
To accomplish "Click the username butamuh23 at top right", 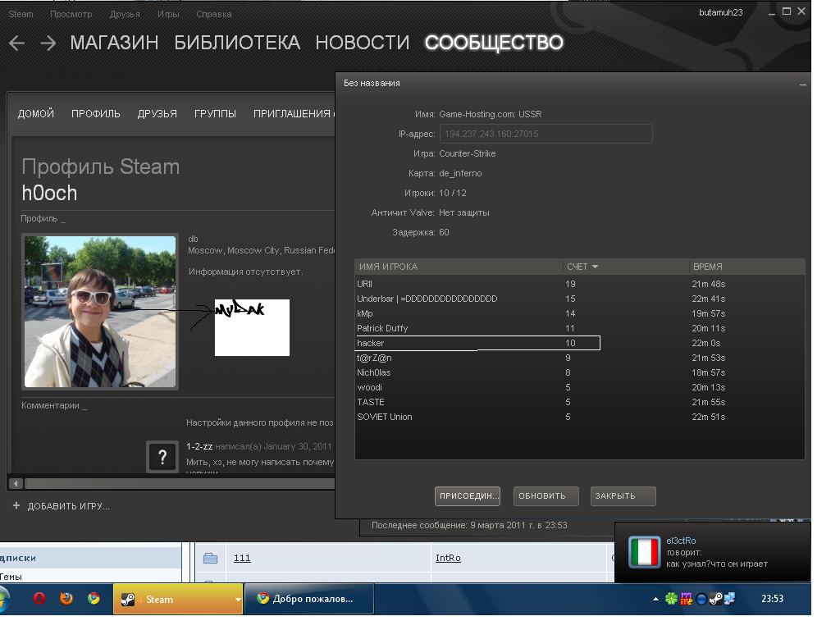I will 720,12.
